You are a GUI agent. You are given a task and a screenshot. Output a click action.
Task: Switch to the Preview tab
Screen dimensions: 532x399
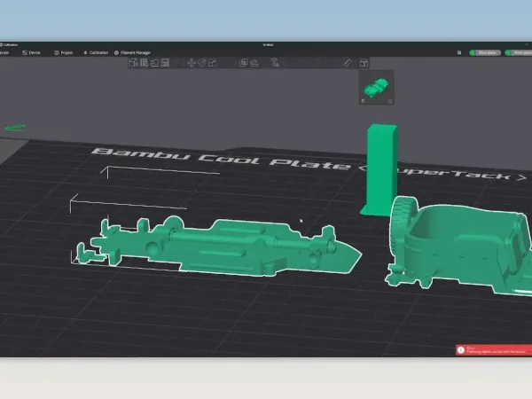coord(4,52)
